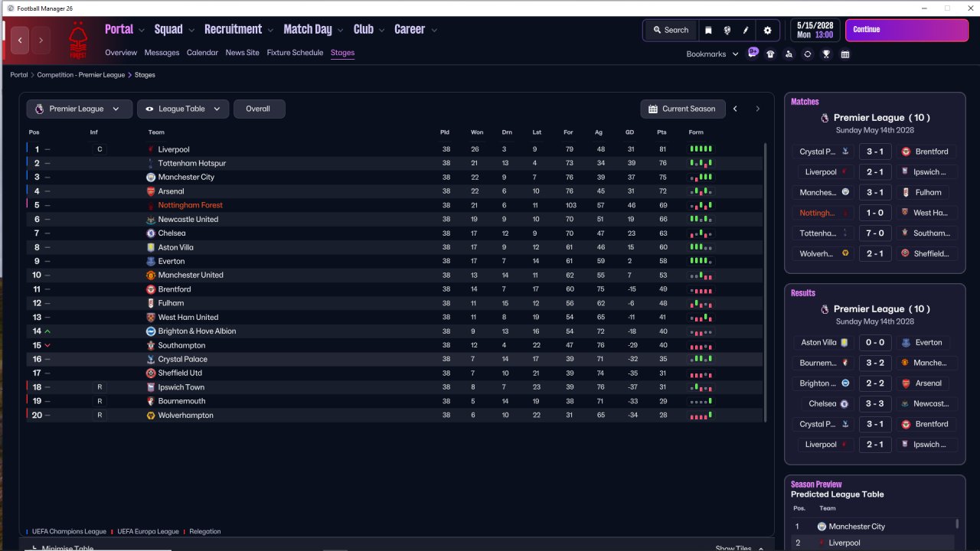Click the globe icon in the top toolbar

[727, 30]
